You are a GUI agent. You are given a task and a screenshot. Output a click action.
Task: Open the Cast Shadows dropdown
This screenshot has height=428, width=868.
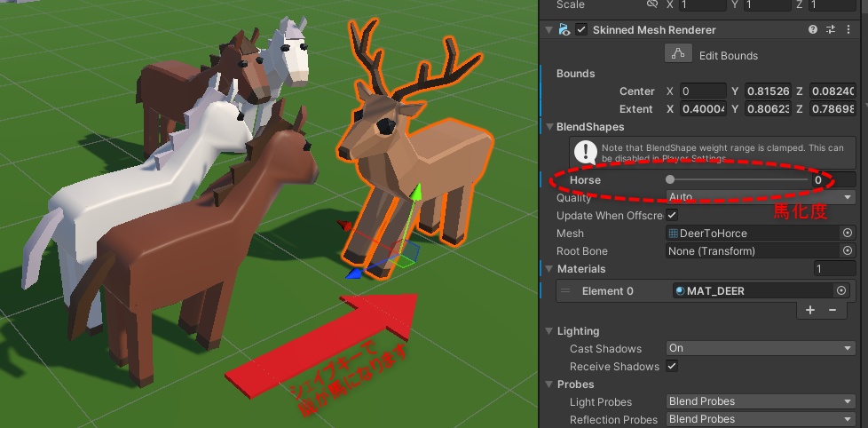761,348
